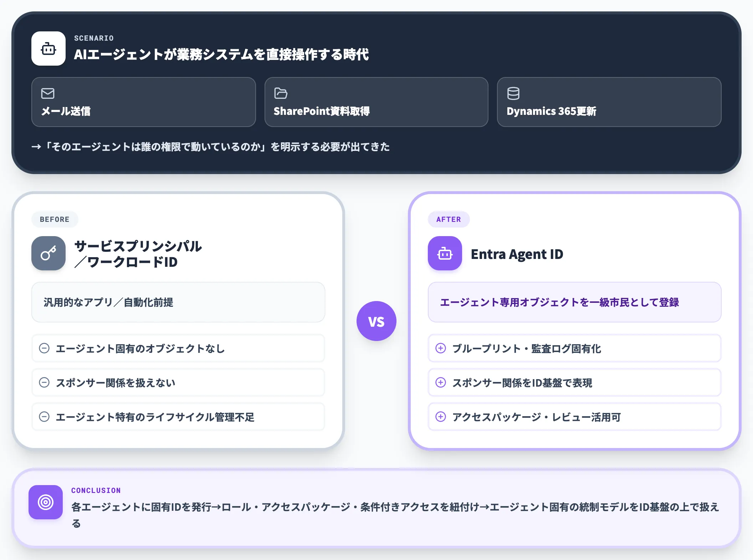The image size is (753, 560).
Task: Click the text アクセスパッケージ・レビュー活用可
Action: (x=537, y=417)
